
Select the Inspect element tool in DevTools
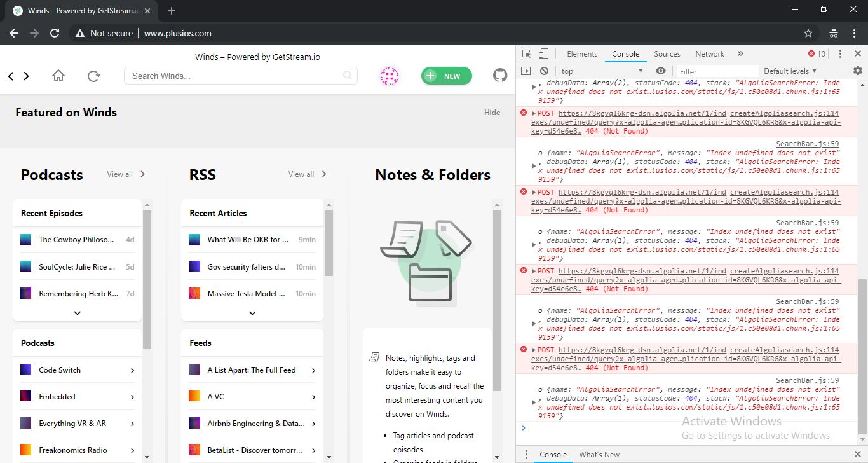pos(526,53)
